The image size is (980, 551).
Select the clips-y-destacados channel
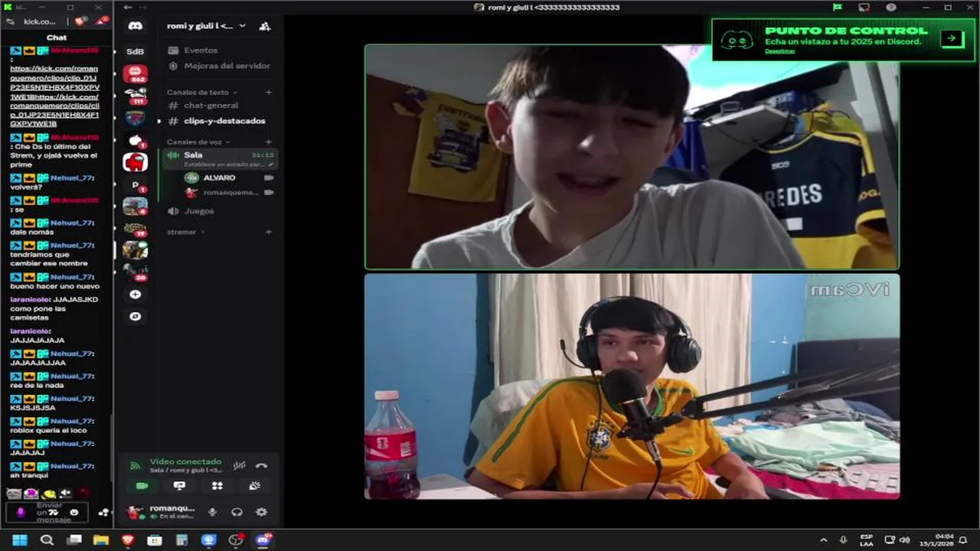click(218, 121)
